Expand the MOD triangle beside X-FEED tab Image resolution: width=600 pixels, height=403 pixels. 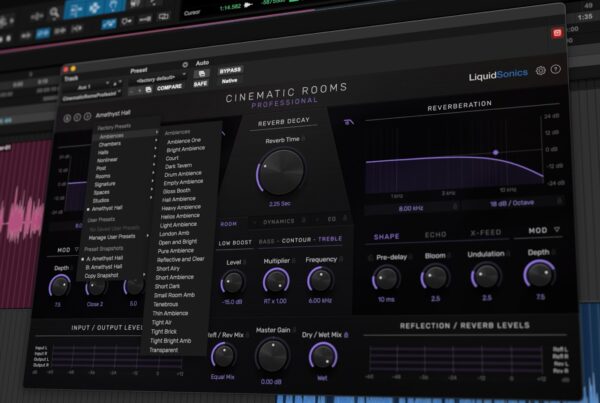click(557, 230)
